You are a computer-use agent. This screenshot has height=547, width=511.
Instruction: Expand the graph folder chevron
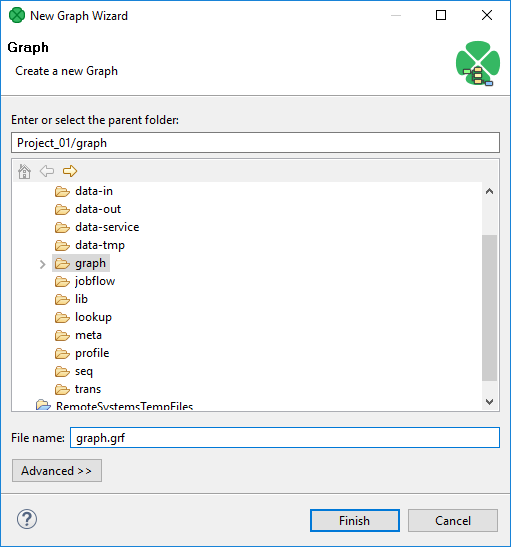pyautogui.click(x=43, y=264)
